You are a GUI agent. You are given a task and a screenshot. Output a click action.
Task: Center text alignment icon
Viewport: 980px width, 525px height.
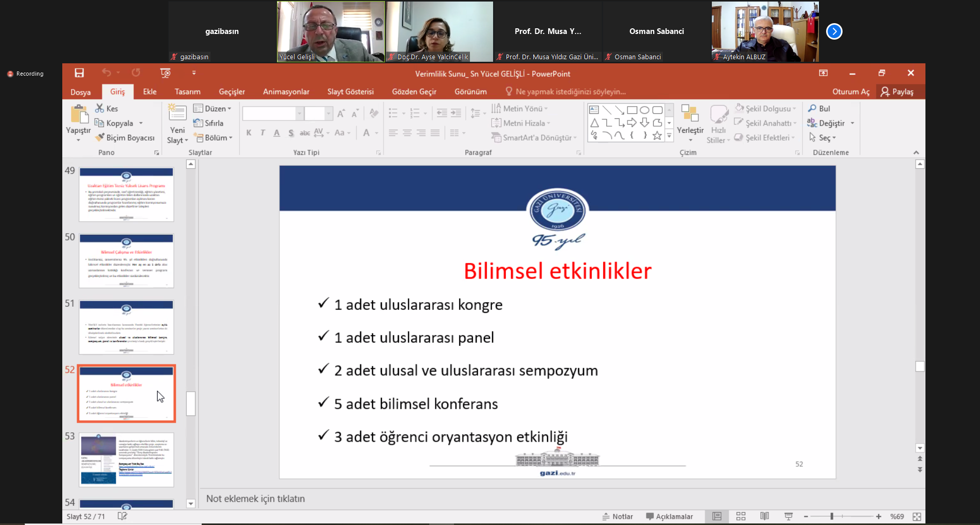(x=407, y=133)
